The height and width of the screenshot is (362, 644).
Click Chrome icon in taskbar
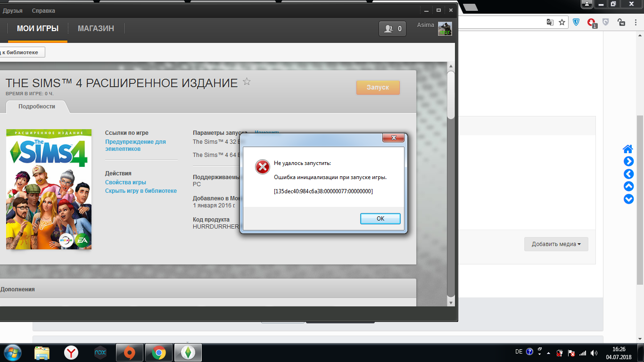159,353
